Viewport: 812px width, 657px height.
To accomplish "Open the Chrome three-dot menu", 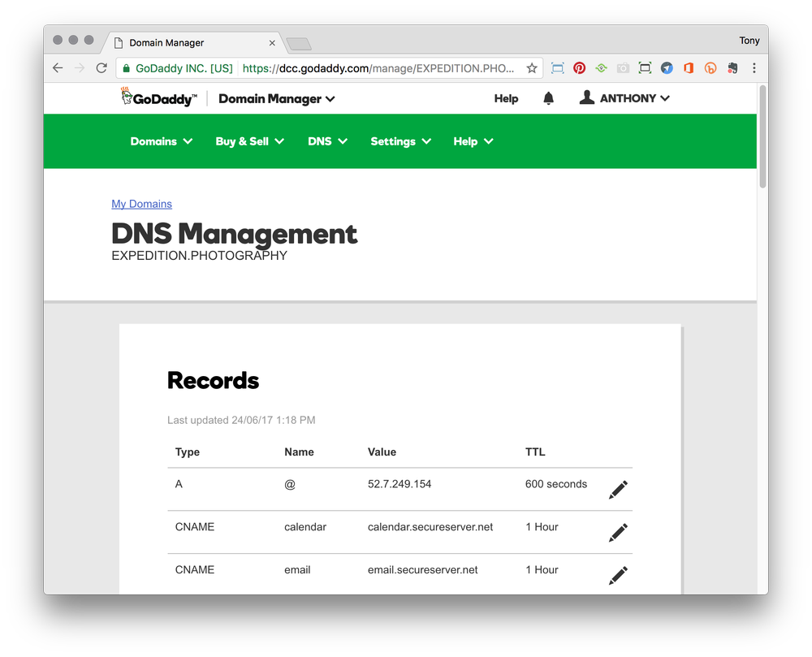I will tap(754, 68).
